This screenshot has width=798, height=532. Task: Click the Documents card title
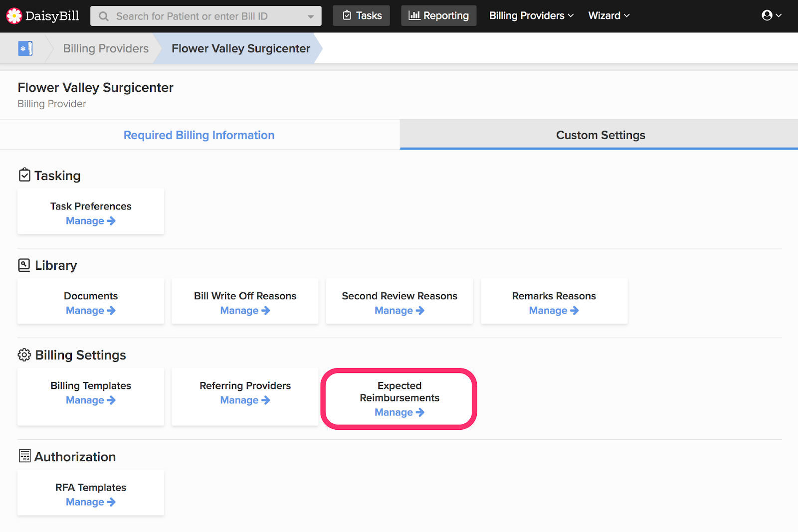click(91, 296)
